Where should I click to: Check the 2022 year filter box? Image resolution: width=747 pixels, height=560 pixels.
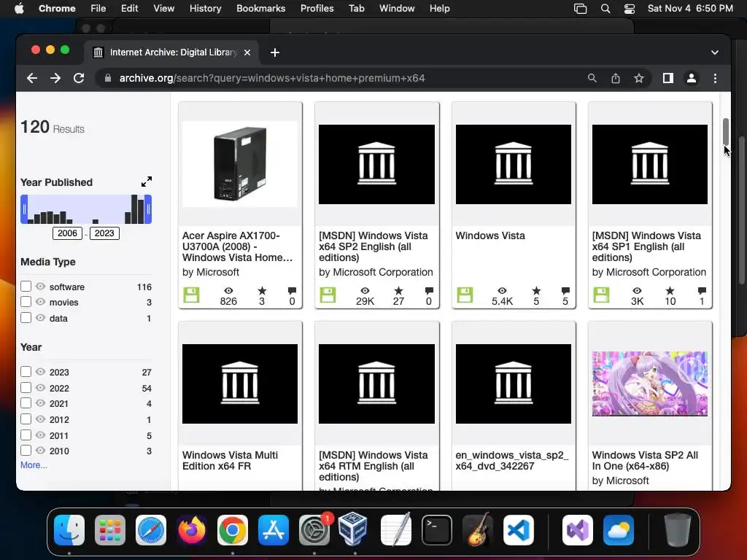[x=26, y=388]
